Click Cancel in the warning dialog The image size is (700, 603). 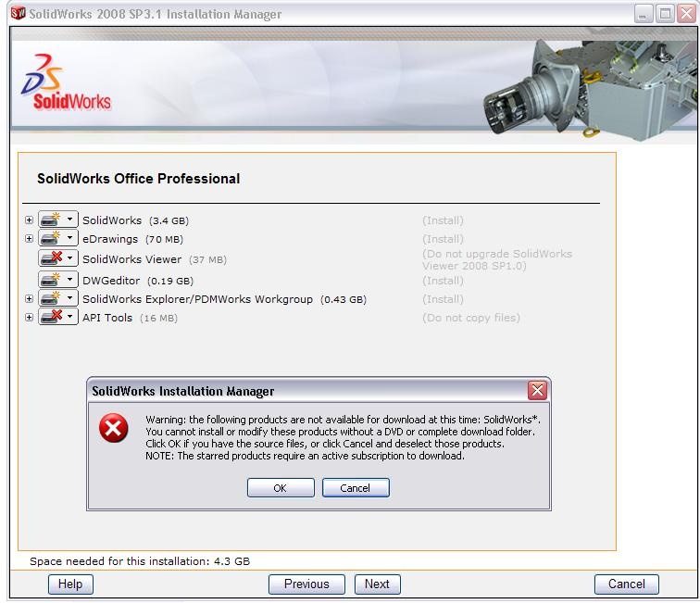(x=356, y=488)
